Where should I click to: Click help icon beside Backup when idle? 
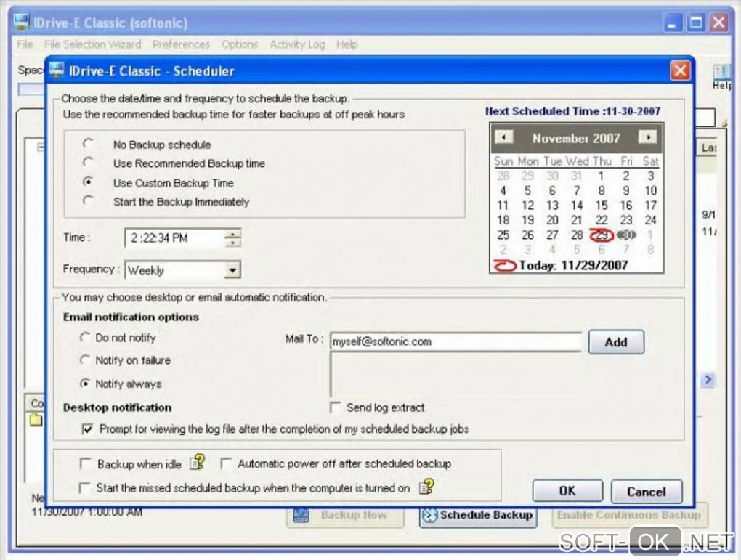click(x=197, y=462)
